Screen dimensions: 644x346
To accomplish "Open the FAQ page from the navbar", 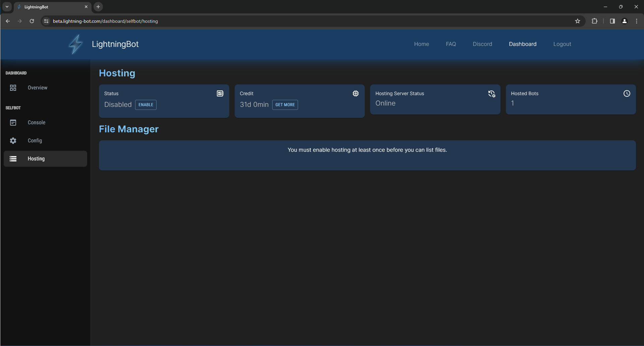I will 451,44.
